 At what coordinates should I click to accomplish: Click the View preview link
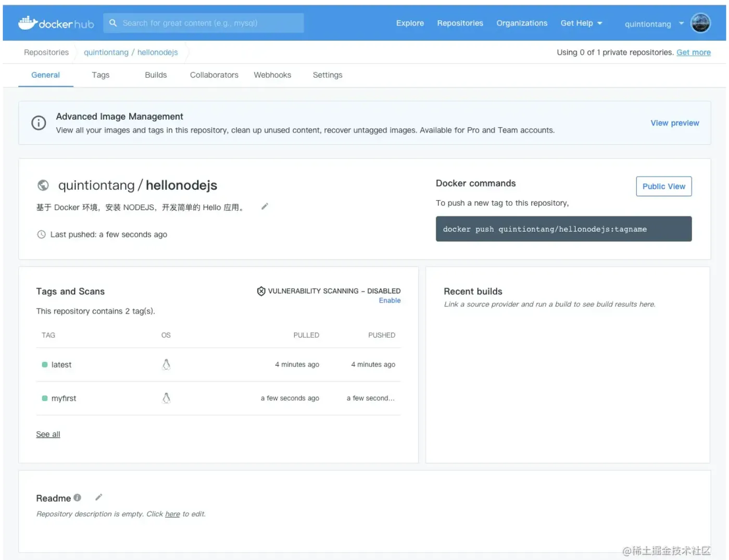[674, 123]
